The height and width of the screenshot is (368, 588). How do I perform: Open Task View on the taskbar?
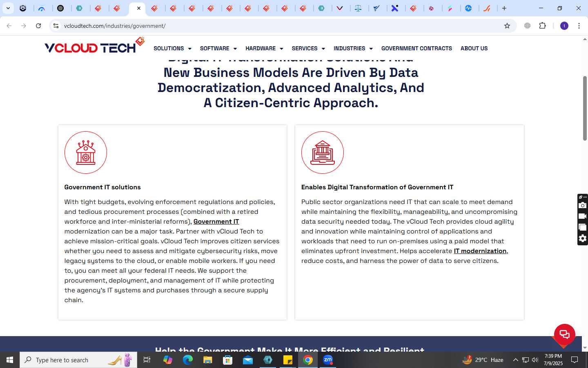click(x=147, y=360)
